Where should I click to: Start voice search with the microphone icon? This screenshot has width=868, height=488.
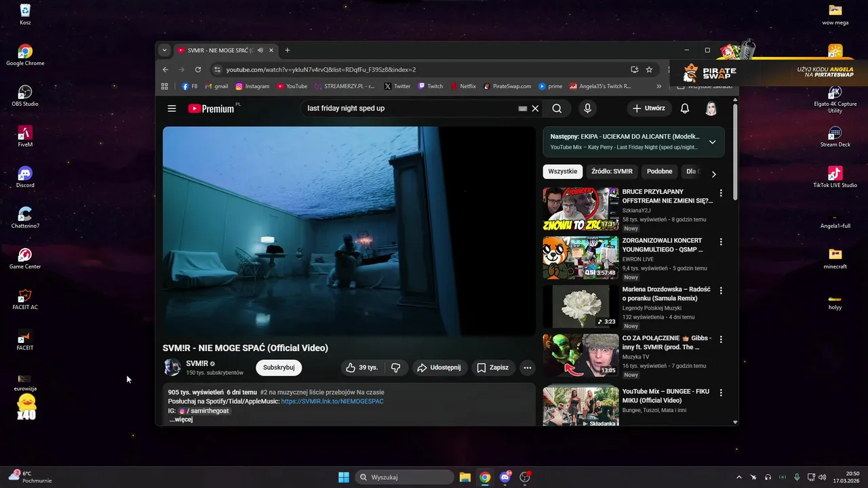point(587,108)
